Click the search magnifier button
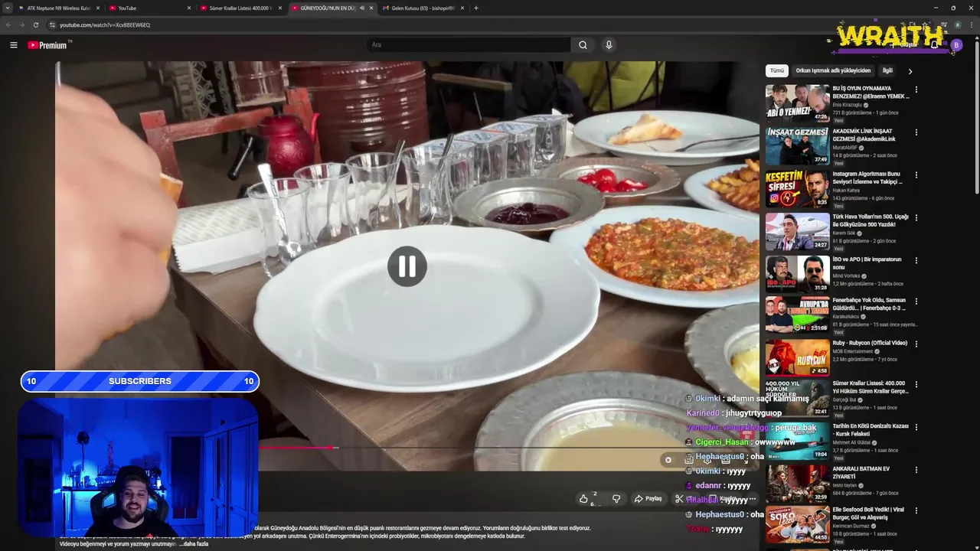This screenshot has width=980, height=551. tap(583, 45)
